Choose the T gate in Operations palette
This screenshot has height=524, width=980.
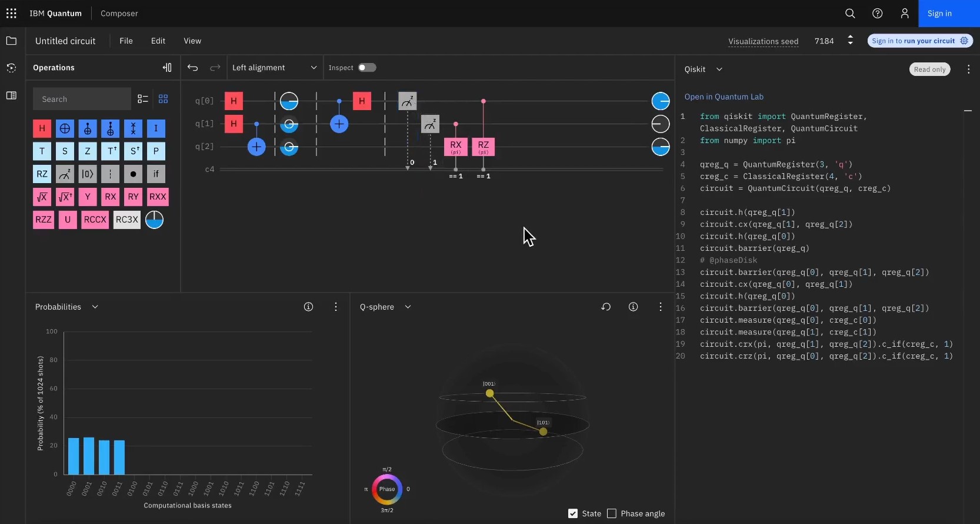tap(42, 151)
